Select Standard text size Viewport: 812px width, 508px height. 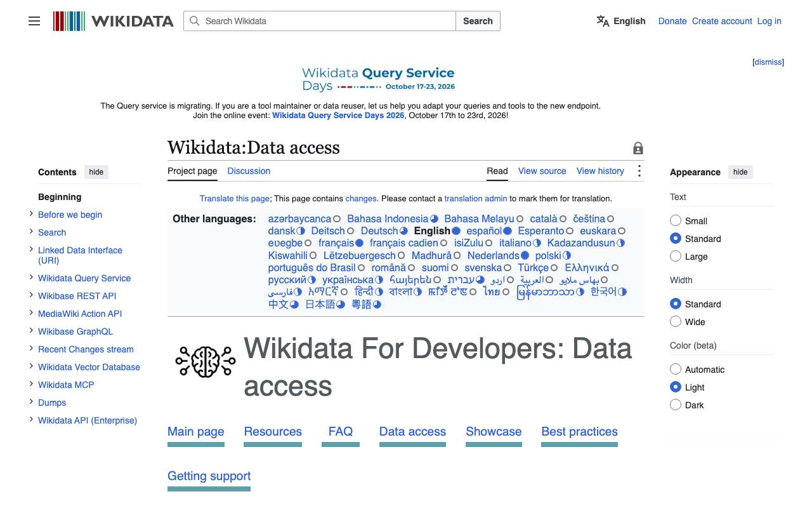pyautogui.click(x=676, y=239)
